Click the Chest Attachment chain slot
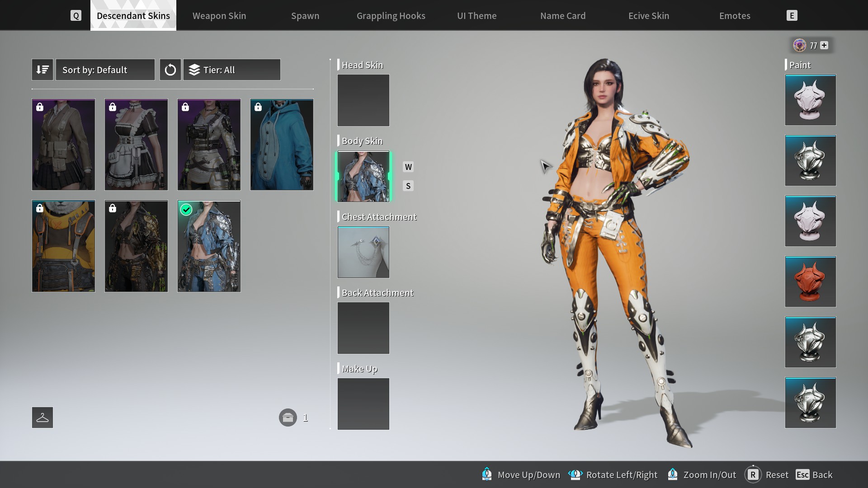Image resolution: width=868 pixels, height=488 pixels. 363,252
